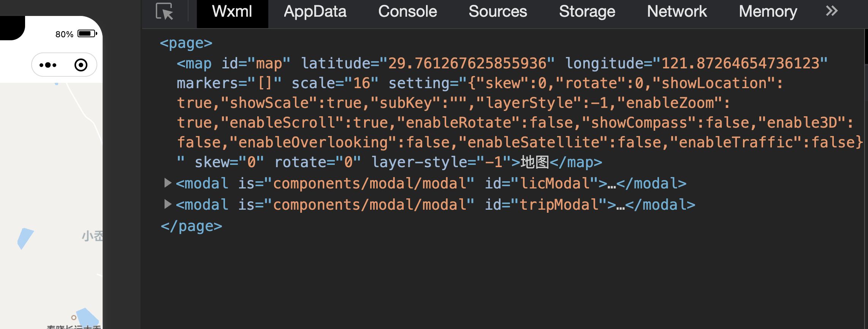The height and width of the screenshot is (329, 868).
Task: Select the opening page tag
Action: pyautogui.click(x=186, y=43)
